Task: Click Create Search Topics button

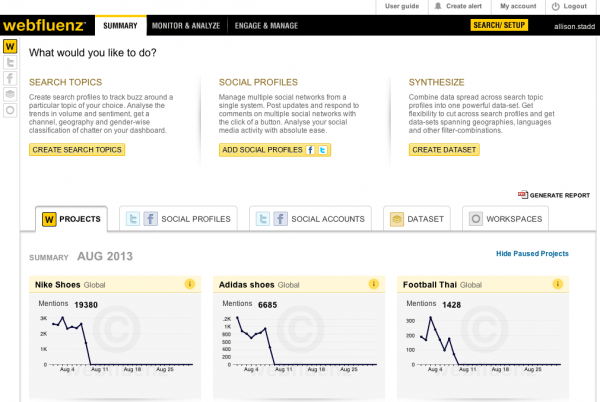Action: coord(77,150)
